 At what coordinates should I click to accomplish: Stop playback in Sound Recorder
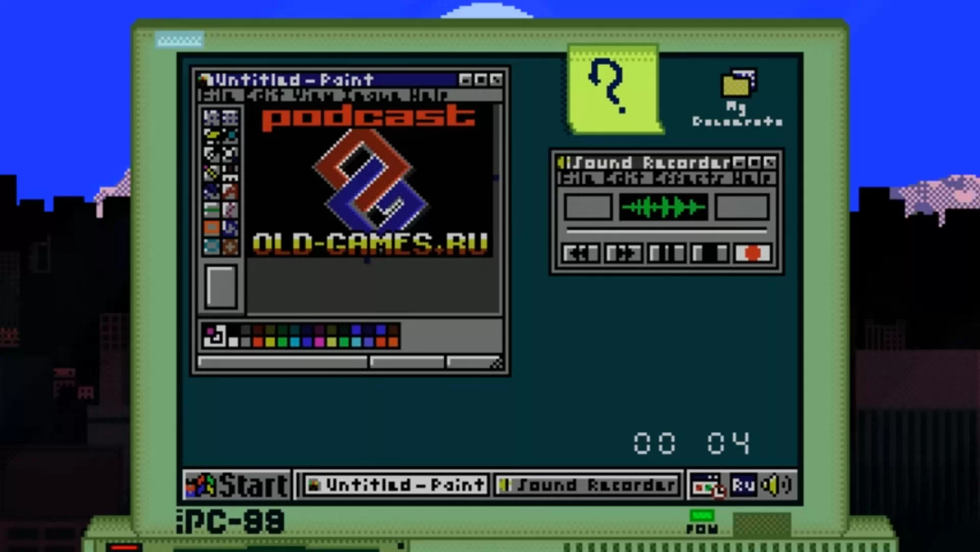(709, 253)
